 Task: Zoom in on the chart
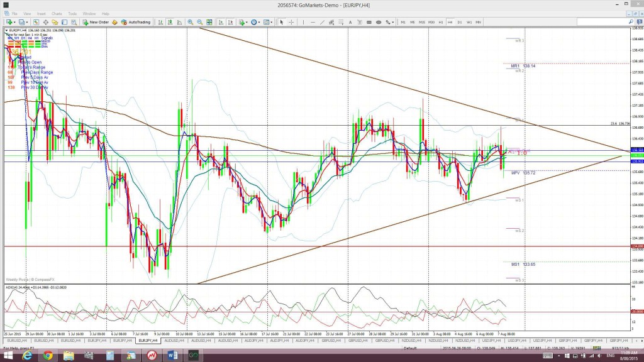click(190, 22)
